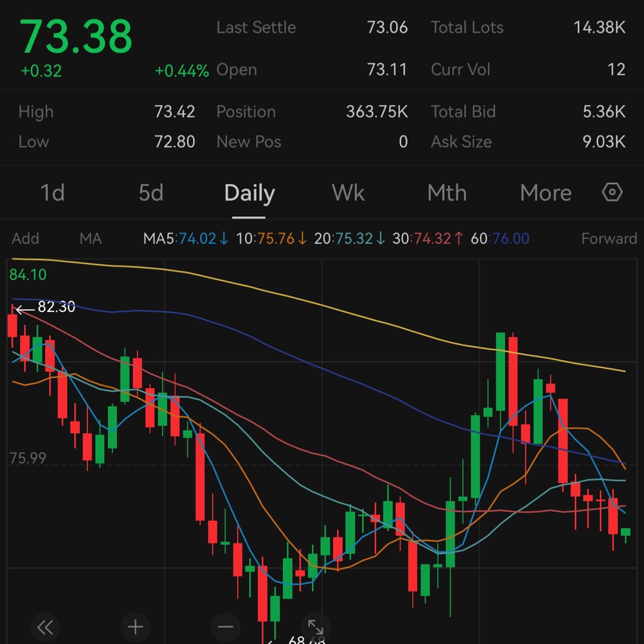Switch to the 5d tab
The height and width of the screenshot is (644, 644).
coord(151,192)
